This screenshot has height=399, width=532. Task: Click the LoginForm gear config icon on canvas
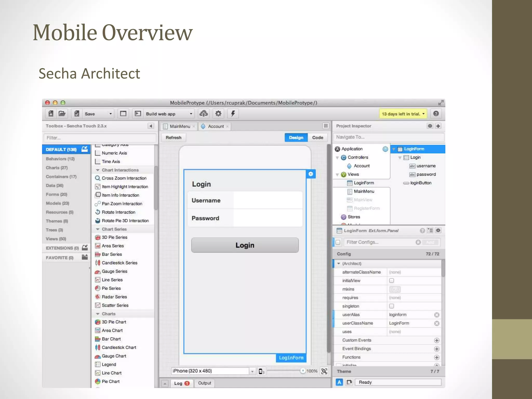tap(311, 174)
